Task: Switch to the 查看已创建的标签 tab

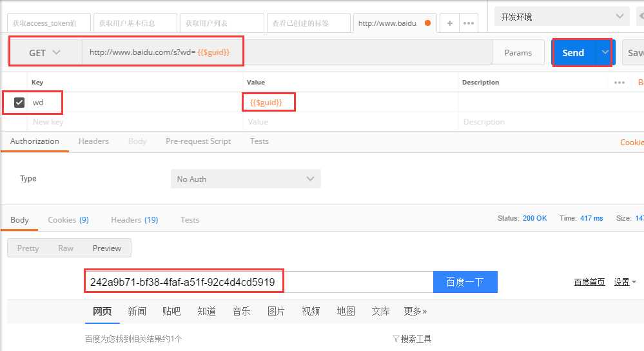Action: 308,23
